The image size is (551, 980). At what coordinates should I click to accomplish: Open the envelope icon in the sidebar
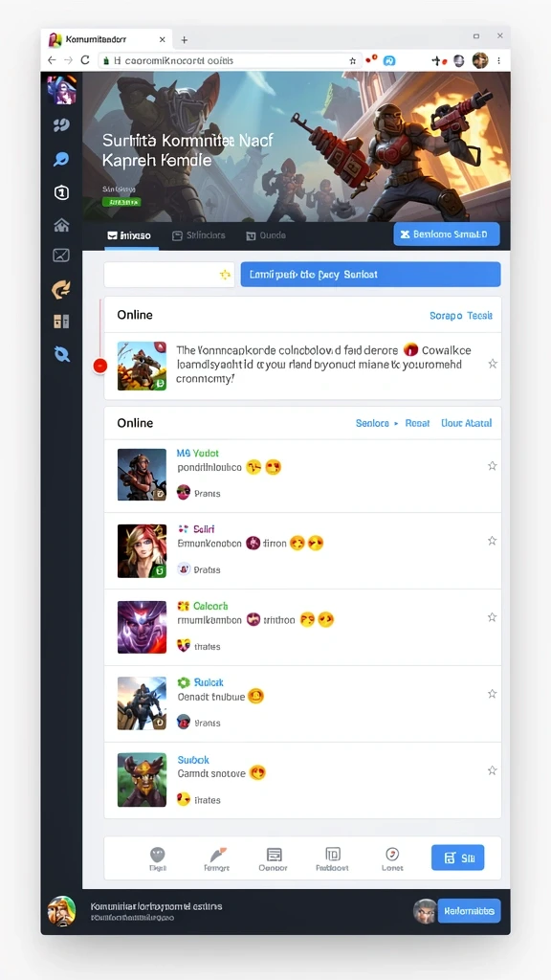point(61,255)
